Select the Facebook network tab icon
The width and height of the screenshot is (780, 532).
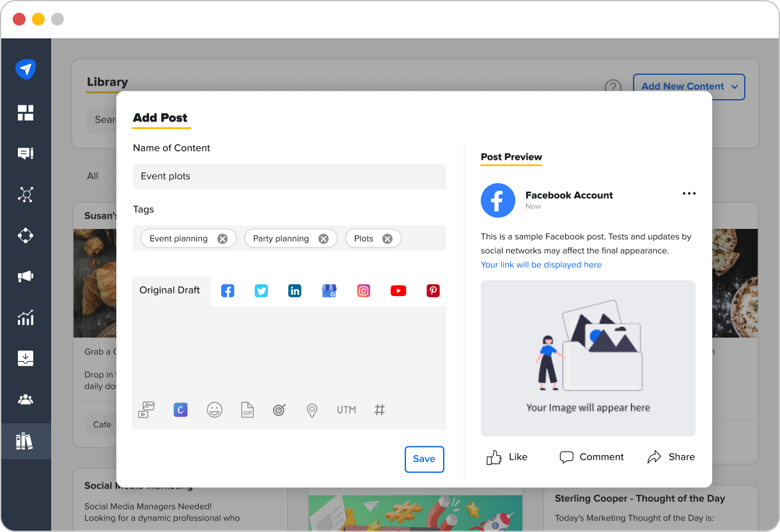[228, 291]
